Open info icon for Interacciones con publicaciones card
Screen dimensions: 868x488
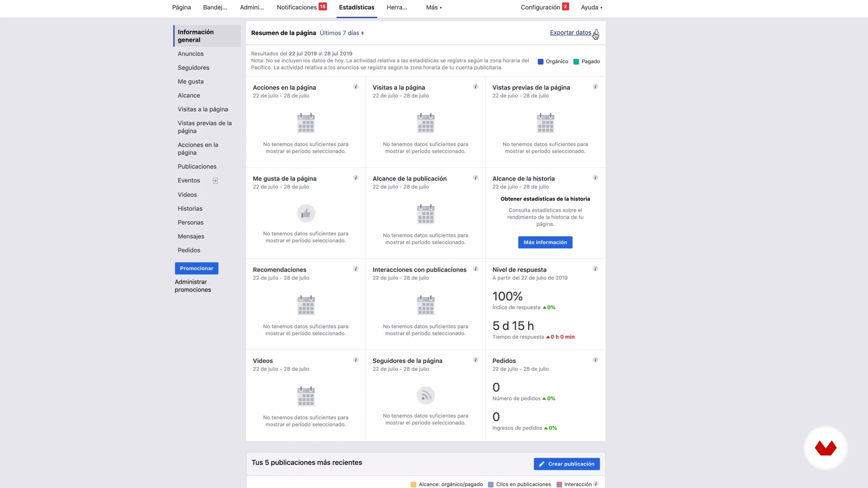[x=476, y=269]
